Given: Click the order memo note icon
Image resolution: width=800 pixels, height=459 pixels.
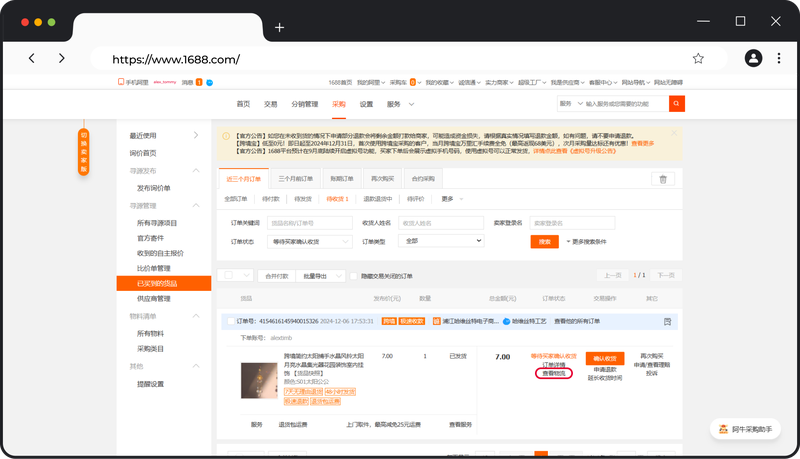Looking at the screenshot, I should (x=667, y=321).
